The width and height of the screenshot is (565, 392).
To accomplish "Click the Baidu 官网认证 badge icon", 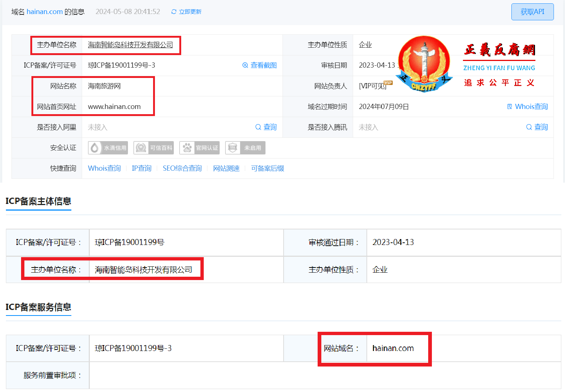I will coord(187,147).
